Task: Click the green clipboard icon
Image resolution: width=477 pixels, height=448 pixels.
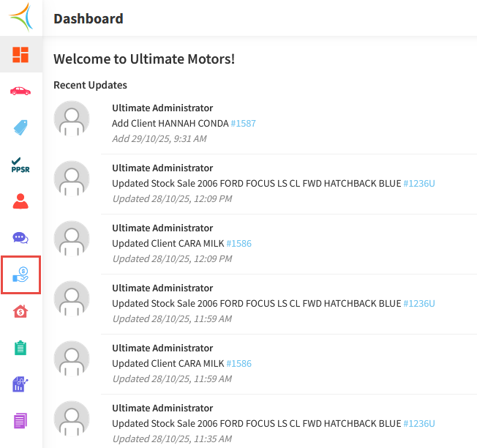Action: 20,348
